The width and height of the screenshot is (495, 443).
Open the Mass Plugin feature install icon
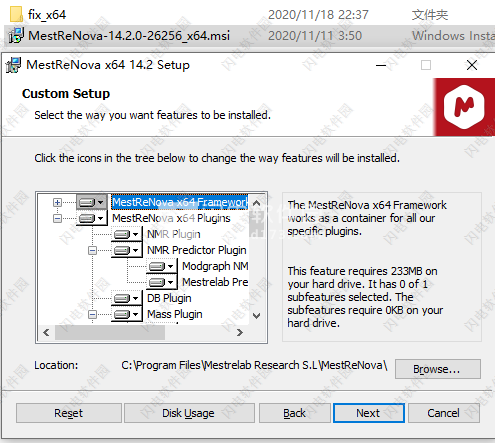pos(127,314)
